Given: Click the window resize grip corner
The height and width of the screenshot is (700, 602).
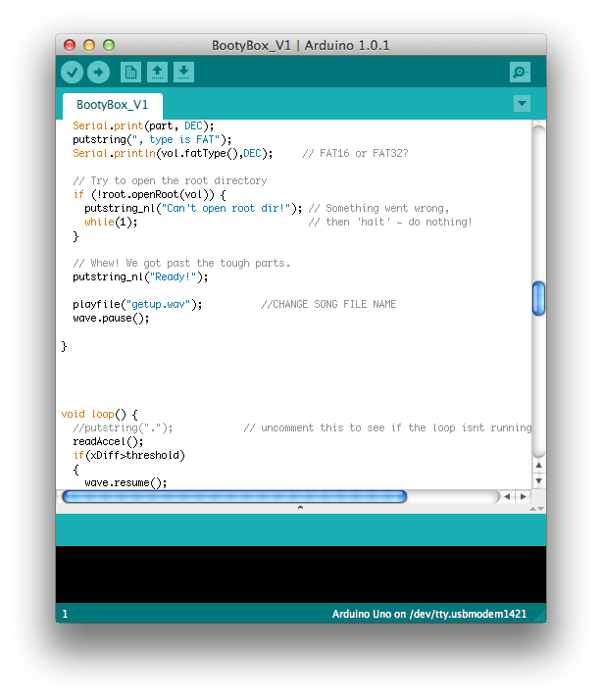Looking at the screenshot, I should pyautogui.click(x=541, y=617).
